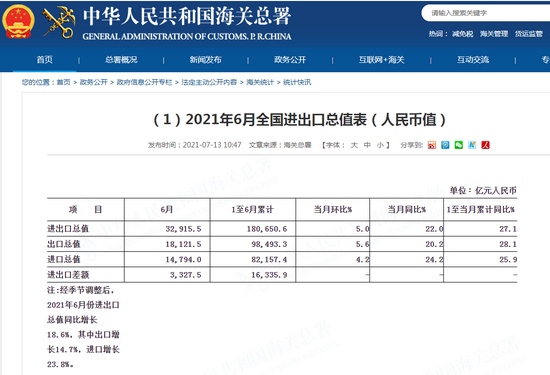Screen dimensions: 550x375
Task: Click the cell value 180,650.6
Action: point(267,229)
